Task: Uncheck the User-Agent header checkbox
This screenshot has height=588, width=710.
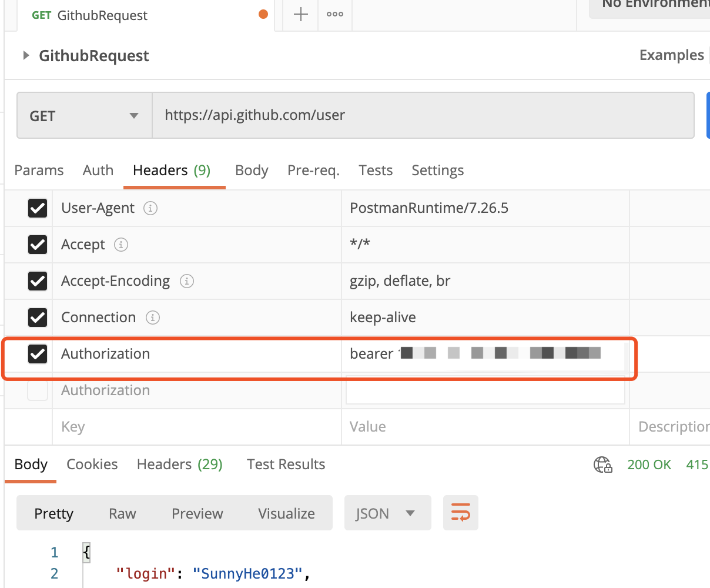Action: pyautogui.click(x=38, y=208)
